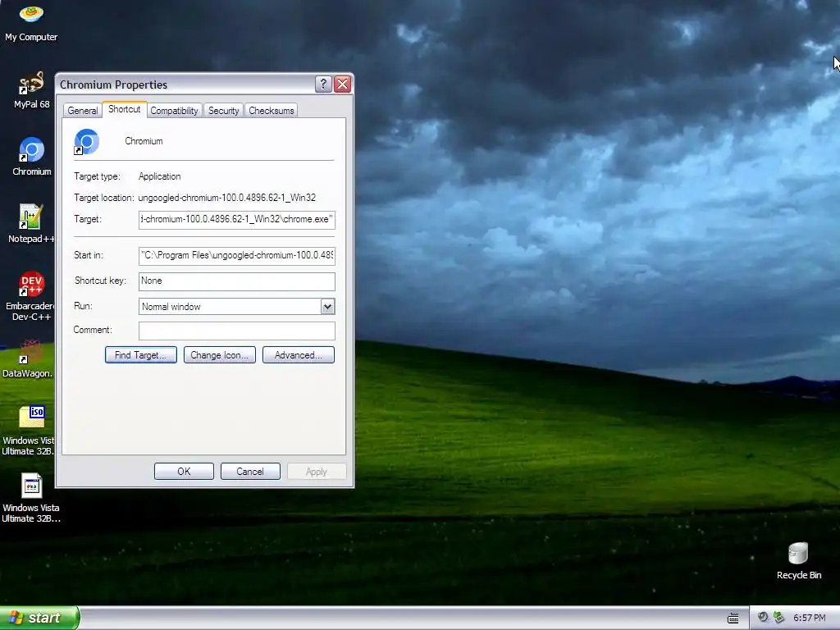Click the Shortcut key field

237,281
